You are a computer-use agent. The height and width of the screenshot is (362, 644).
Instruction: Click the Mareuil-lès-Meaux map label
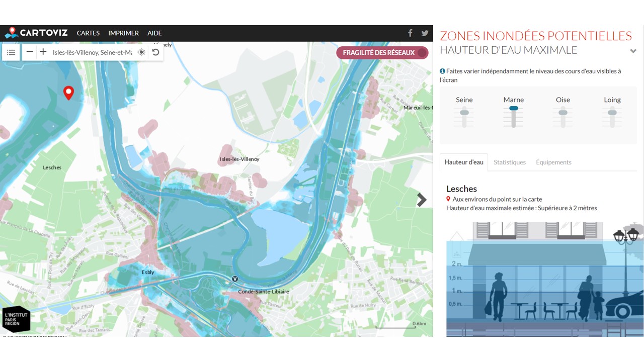pos(418,108)
